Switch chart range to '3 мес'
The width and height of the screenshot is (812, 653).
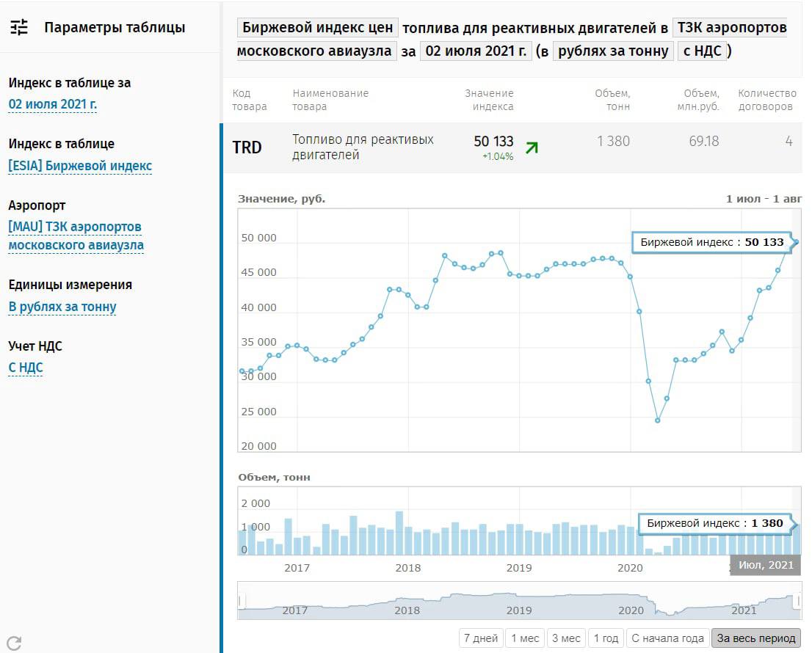(x=566, y=638)
